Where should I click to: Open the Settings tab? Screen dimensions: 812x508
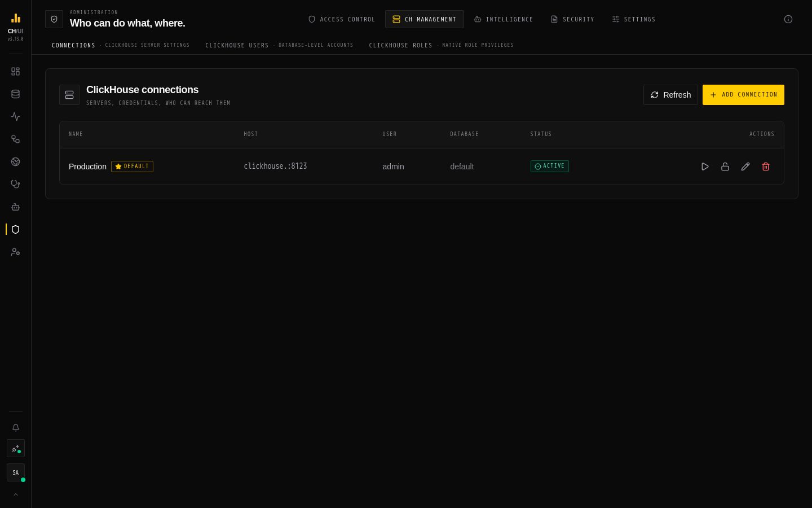tap(634, 19)
